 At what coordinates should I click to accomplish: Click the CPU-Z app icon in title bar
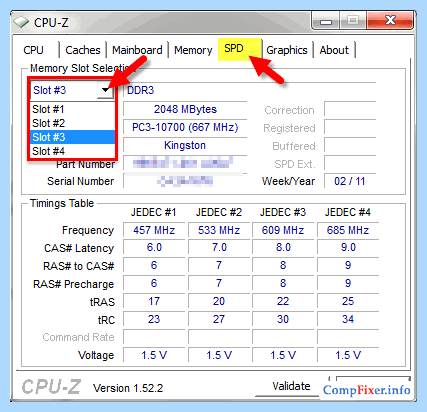pos(21,22)
